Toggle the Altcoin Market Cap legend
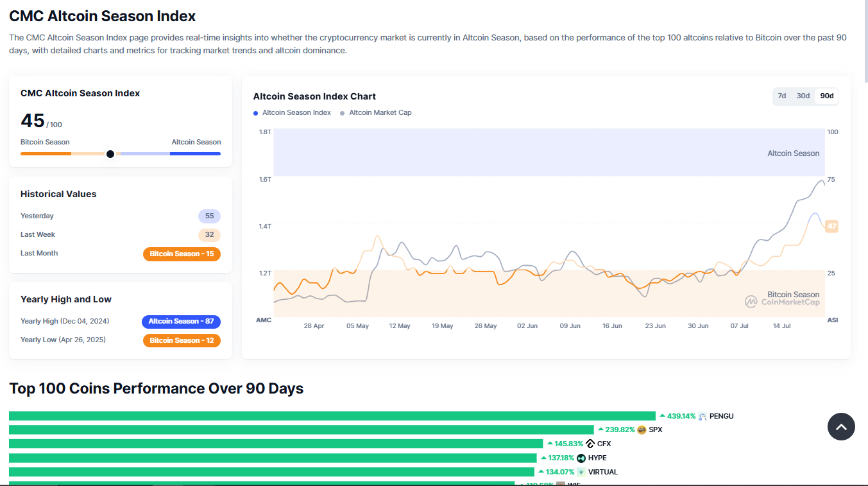 (x=376, y=112)
